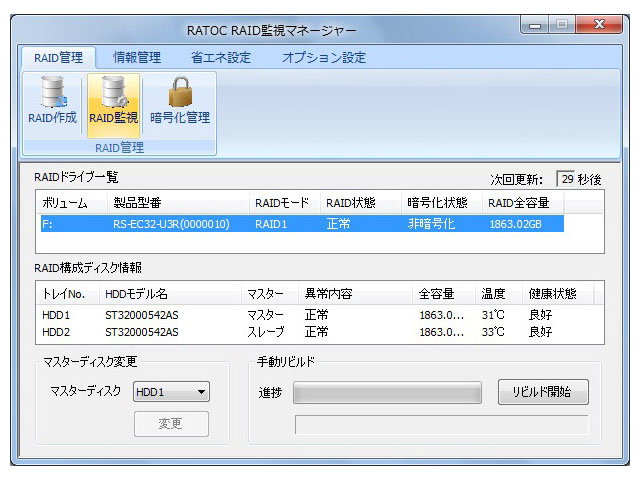Click the 33℃ temperature value

(493, 332)
